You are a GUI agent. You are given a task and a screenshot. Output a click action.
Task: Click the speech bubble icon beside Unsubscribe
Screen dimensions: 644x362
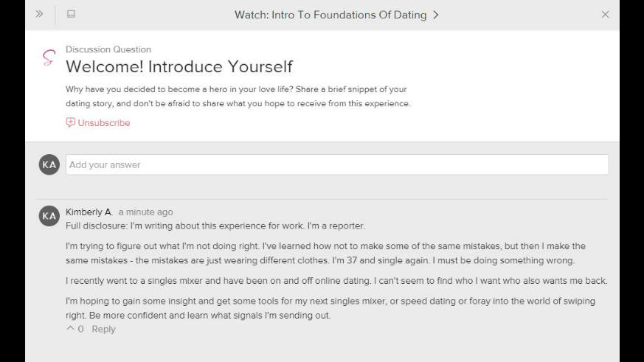tap(71, 122)
